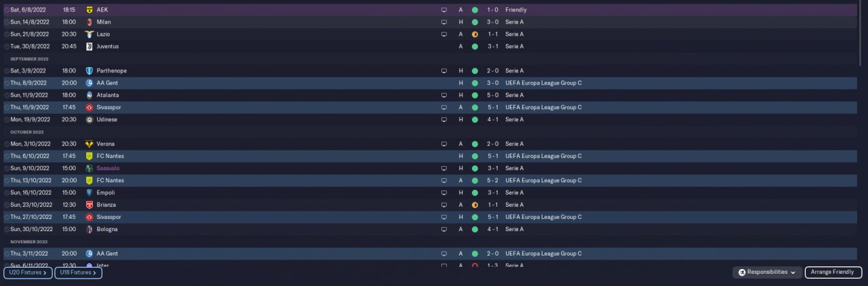Click the Atalanta club badge
The height and width of the screenshot is (286, 868).
[x=90, y=96]
